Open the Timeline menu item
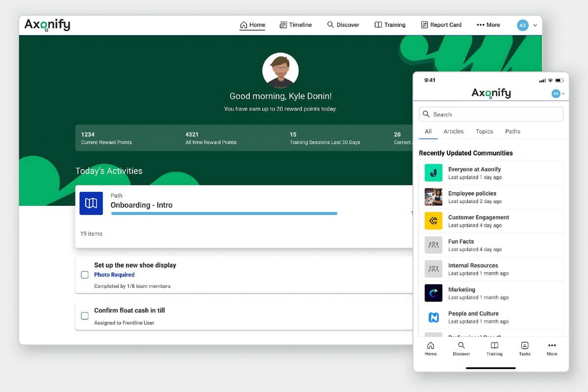588x392 pixels. point(295,25)
